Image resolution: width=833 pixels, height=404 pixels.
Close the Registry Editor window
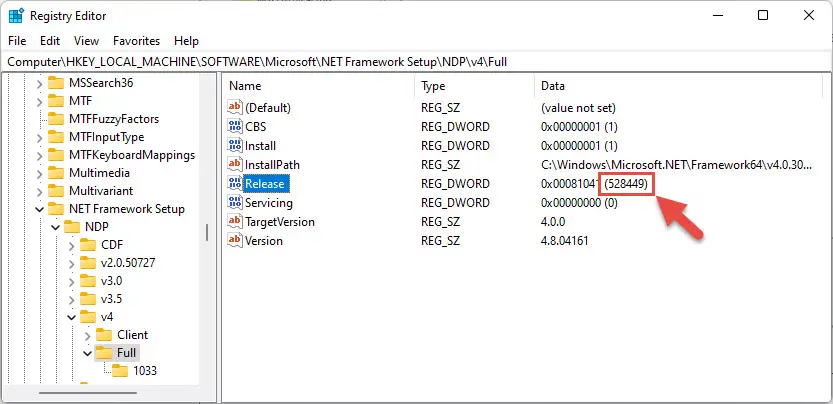[x=809, y=15]
